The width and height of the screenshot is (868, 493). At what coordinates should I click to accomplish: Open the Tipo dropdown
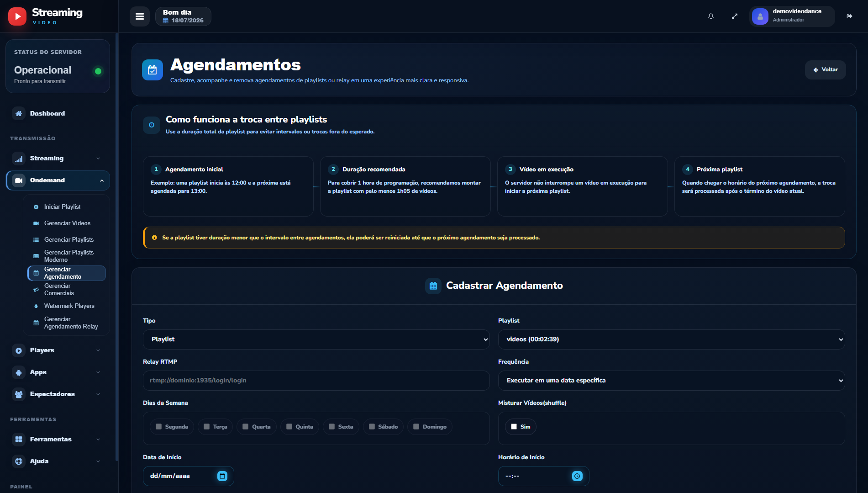pos(316,339)
